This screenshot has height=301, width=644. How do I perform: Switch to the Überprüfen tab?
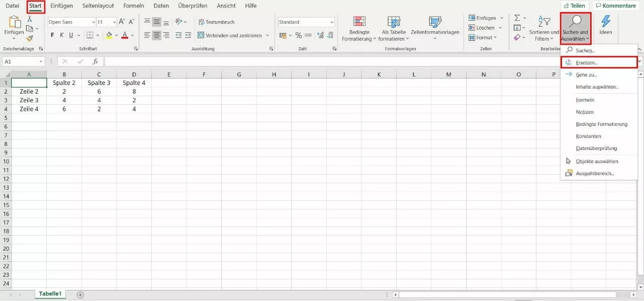pyautogui.click(x=193, y=6)
